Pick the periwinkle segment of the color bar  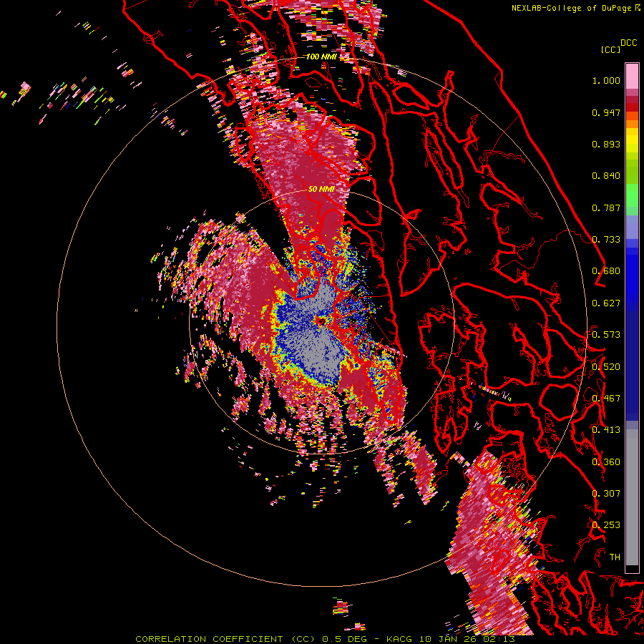click(x=632, y=227)
